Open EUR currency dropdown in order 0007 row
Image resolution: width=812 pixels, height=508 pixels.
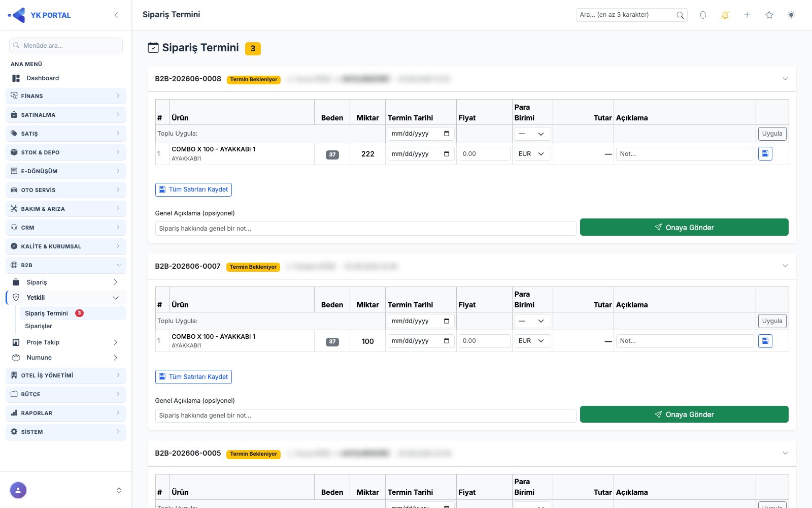tap(532, 341)
